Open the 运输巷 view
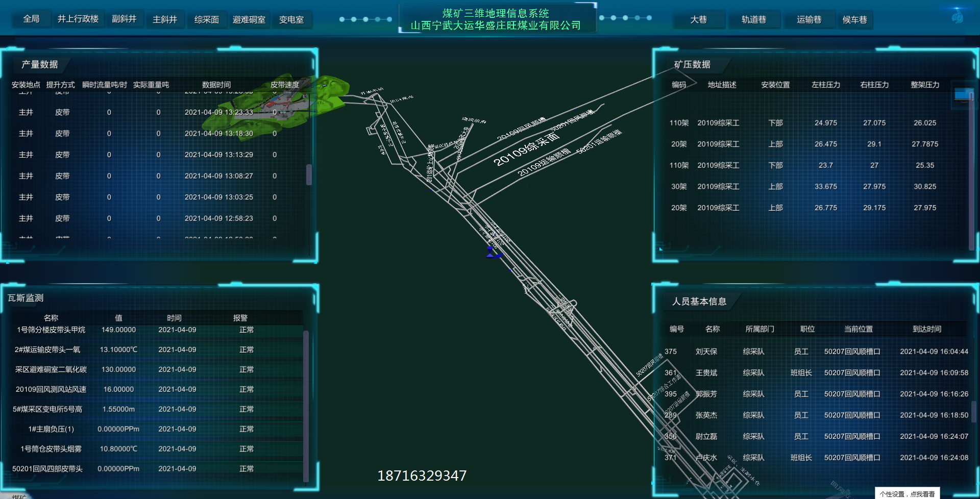The height and width of the screenshot is (499, 980). coord(809,19)
